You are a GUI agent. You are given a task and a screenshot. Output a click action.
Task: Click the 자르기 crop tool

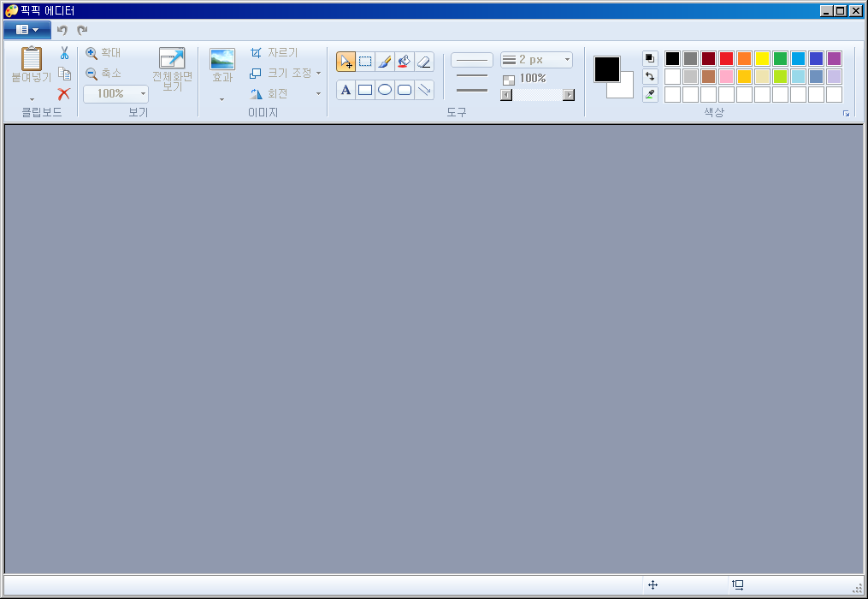point(274,53)
